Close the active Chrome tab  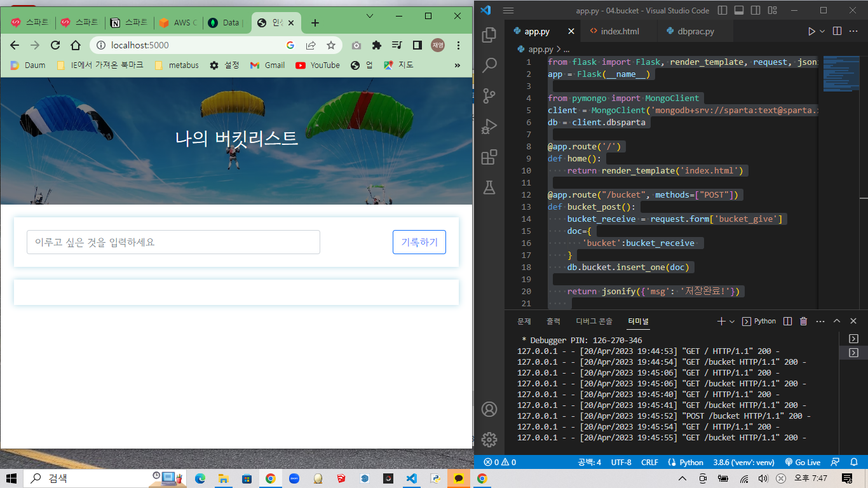[291, 23]
